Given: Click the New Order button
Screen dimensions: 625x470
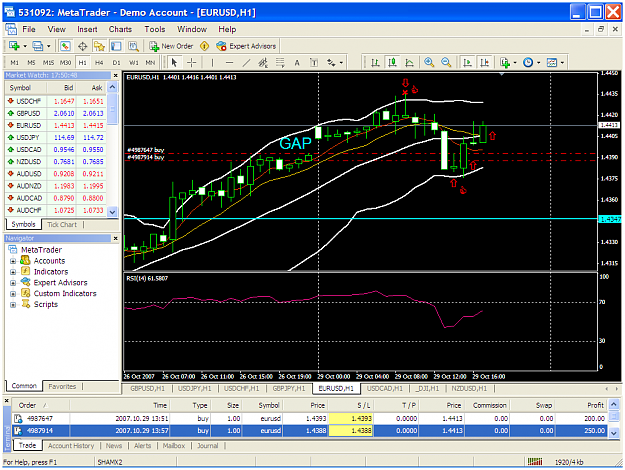Looking at the screenshot, I should [171, 46].
